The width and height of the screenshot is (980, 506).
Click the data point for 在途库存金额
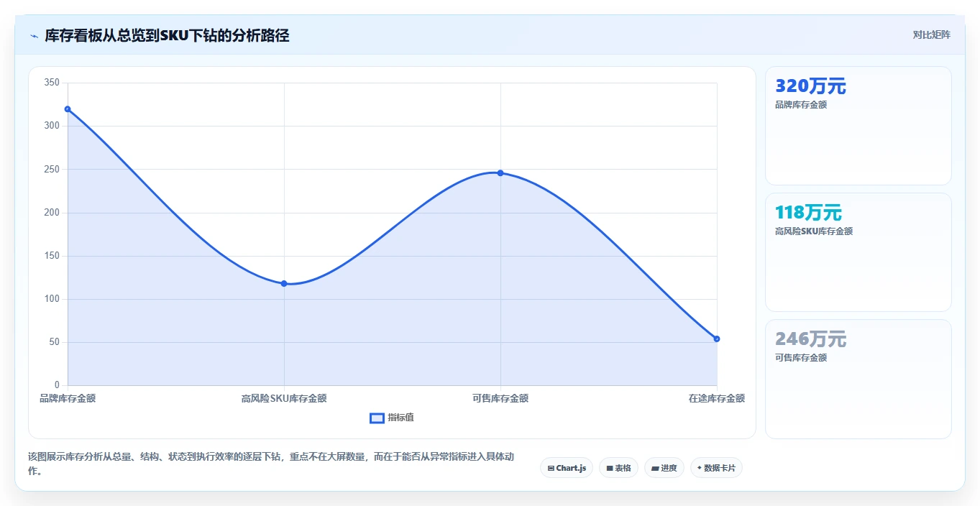[x=717, y=339]
